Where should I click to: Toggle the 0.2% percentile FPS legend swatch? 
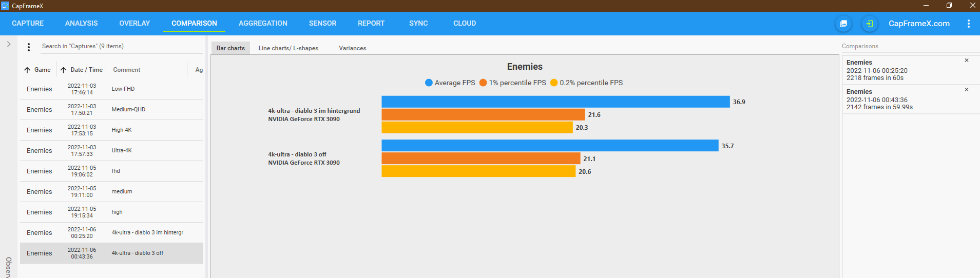click(x=554, y=83)
